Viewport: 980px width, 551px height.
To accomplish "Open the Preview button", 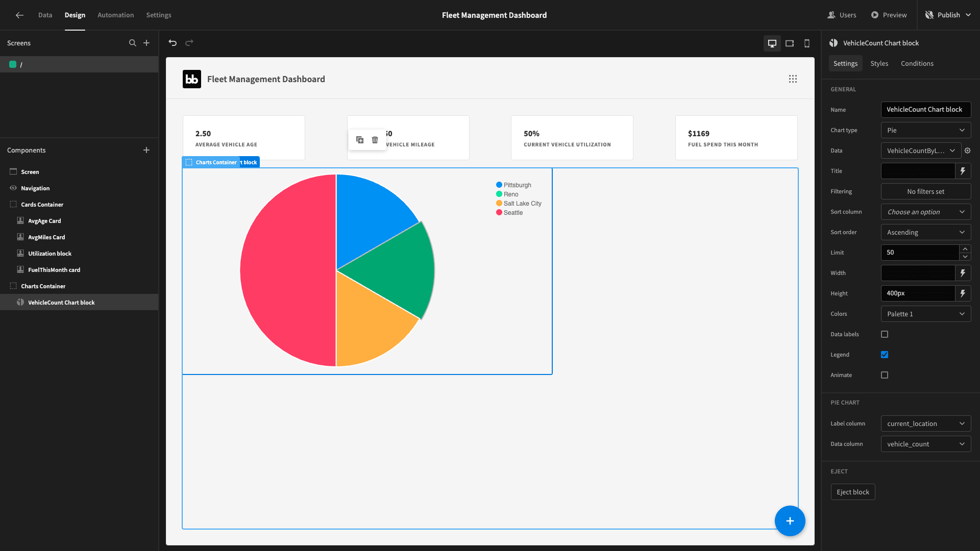I will click(889, 15).
